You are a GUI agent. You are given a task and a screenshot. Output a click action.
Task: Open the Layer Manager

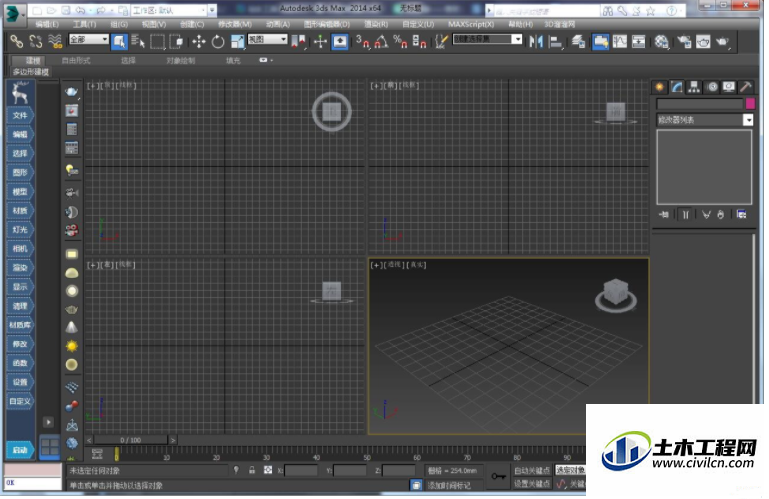tap(578, 42)
